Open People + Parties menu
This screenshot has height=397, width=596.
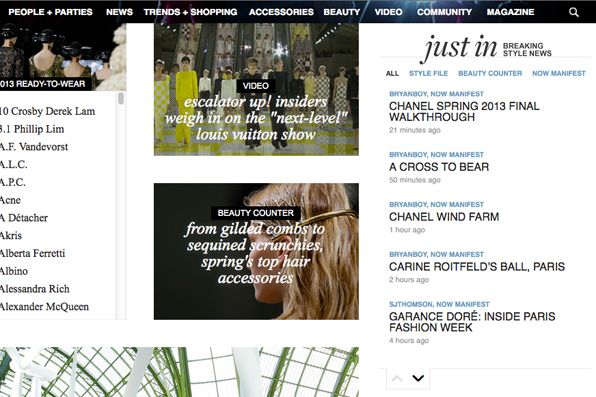coord(50,12)
